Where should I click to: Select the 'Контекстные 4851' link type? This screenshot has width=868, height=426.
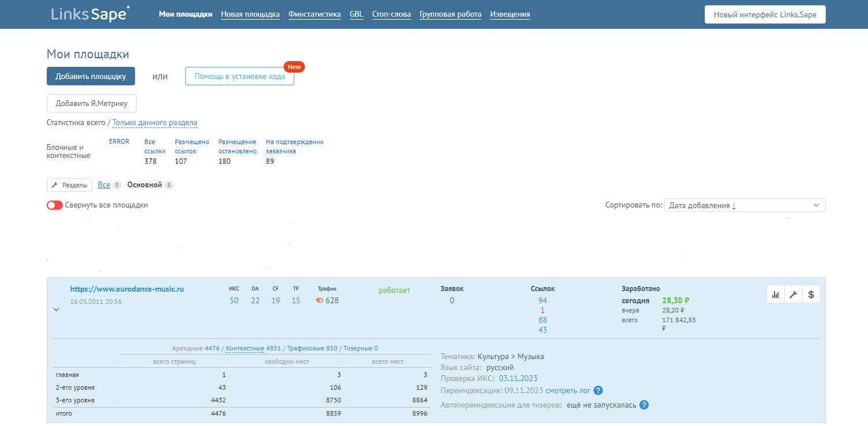[253, 348]
